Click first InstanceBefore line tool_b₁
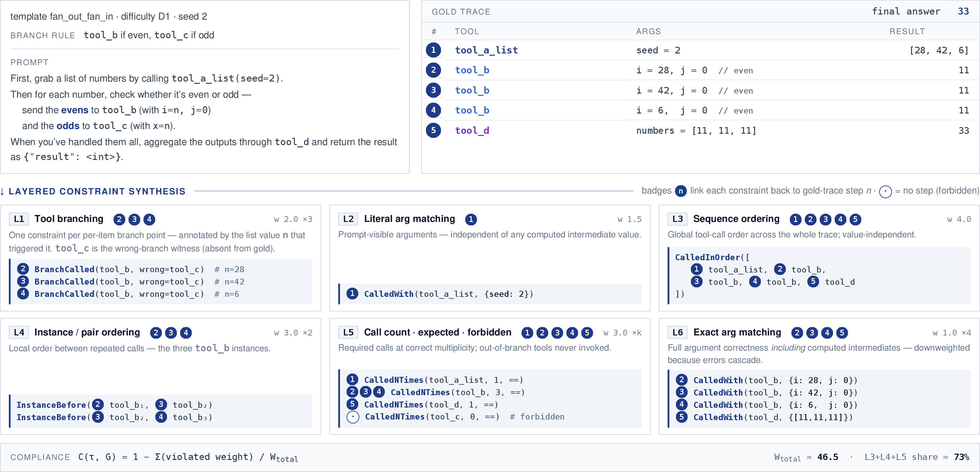The width and height of the screenshot is (980, 472). point(114,405)
